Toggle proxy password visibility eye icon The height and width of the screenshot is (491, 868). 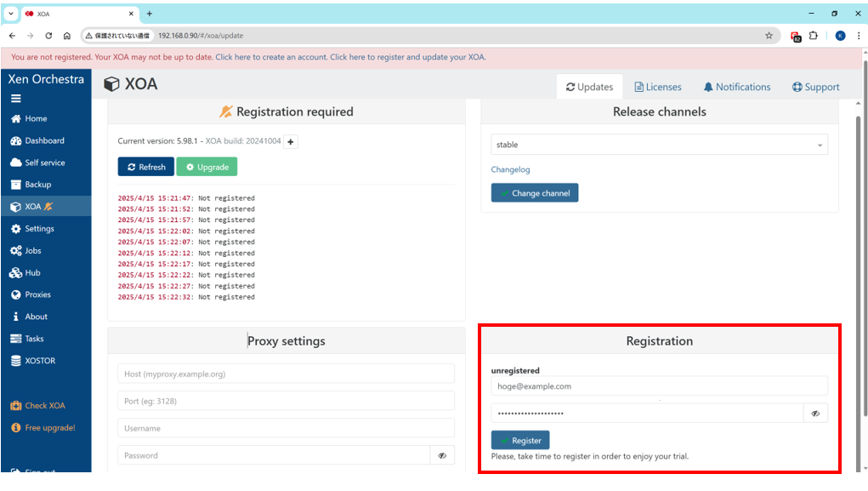pos(442,456)
